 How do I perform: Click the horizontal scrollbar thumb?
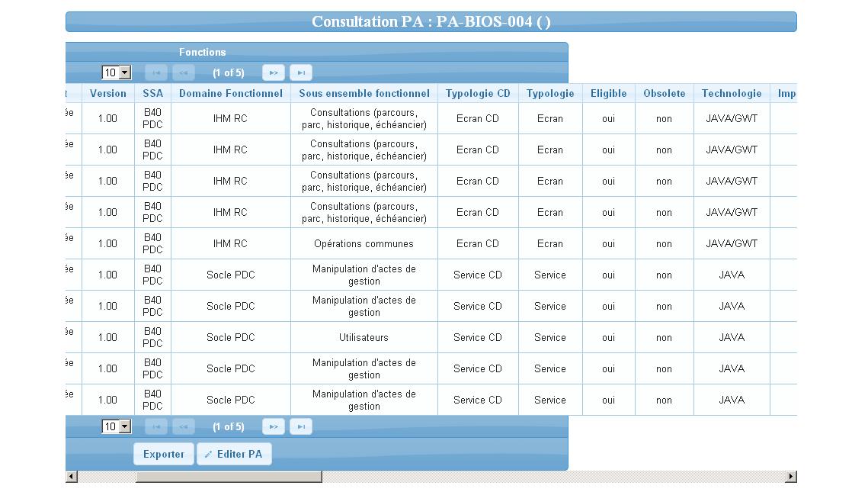tap(229, 477)
